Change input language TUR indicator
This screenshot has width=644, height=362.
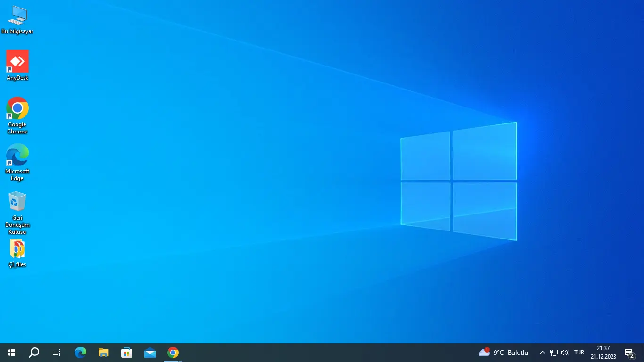tap(579, 353)
